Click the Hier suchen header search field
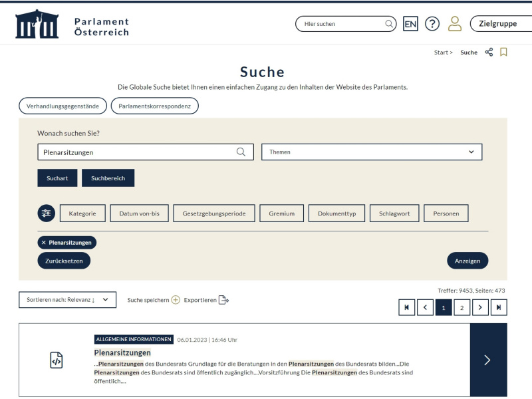The height and width of the screenshot is (399, 532). coord(339,24)
